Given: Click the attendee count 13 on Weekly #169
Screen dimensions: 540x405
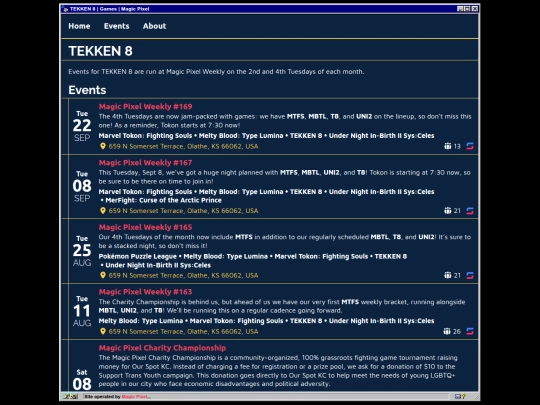Looking at the screenshot, I should 457,146.
